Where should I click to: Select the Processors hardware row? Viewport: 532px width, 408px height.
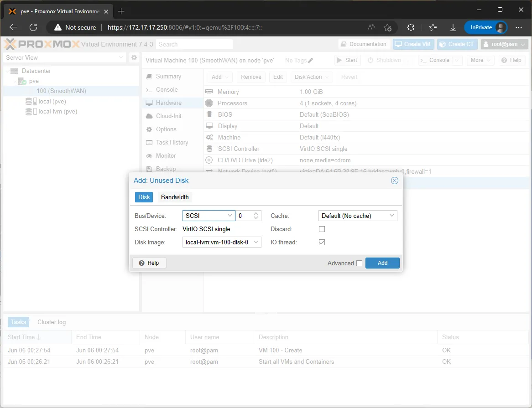367,103
